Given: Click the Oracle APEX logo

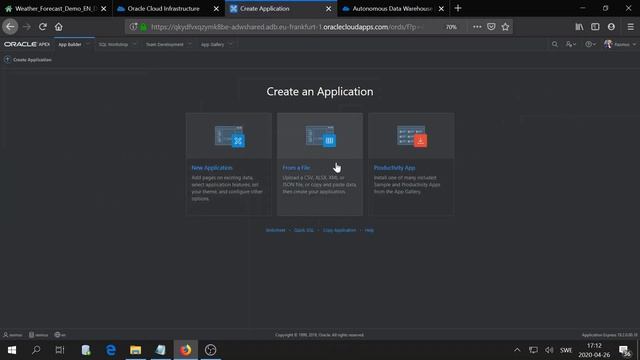Looking at the screenshot, I should click(x=27, y=44).
